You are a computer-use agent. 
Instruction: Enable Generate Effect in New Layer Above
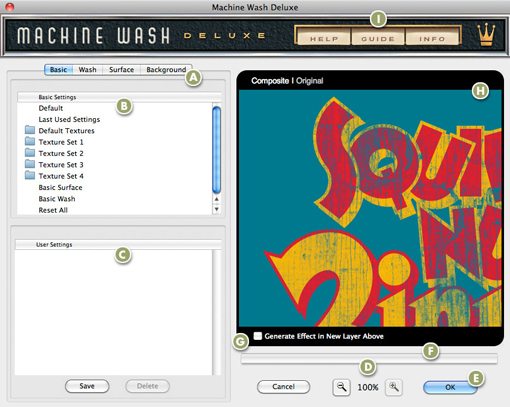[258, 336]
